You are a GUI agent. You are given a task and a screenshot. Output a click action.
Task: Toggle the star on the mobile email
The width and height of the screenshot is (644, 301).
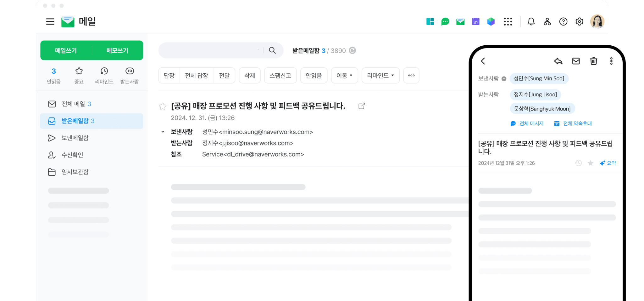(x=591, y=163)
